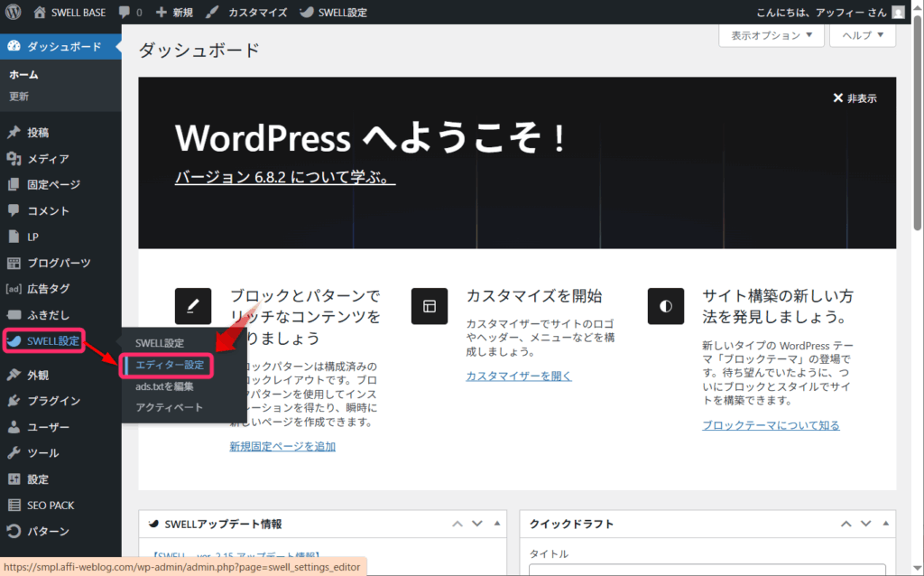Click the grid icon beside ブログパーツ
The height and width of the screenshot is (576, 924).
(x=14, y=263)
